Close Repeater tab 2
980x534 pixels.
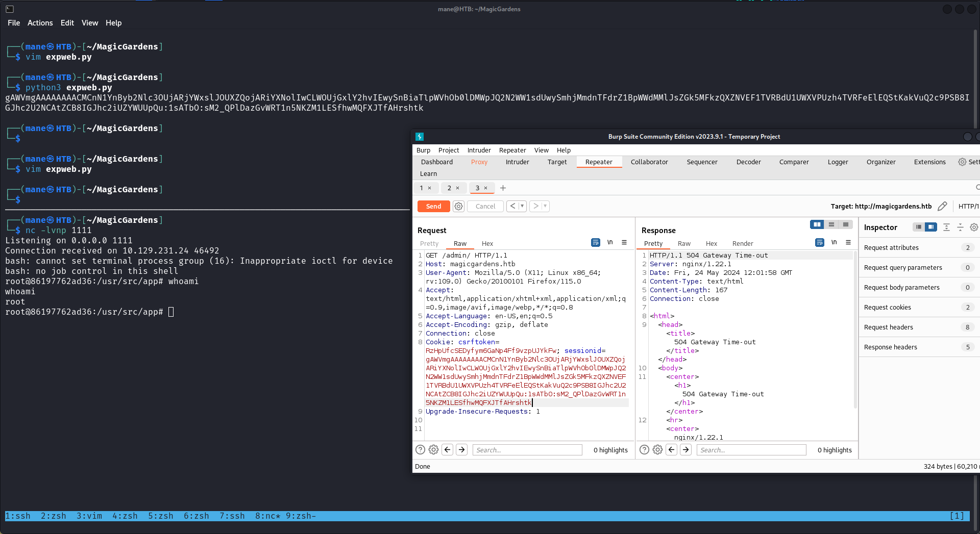[x=457, y=188]
